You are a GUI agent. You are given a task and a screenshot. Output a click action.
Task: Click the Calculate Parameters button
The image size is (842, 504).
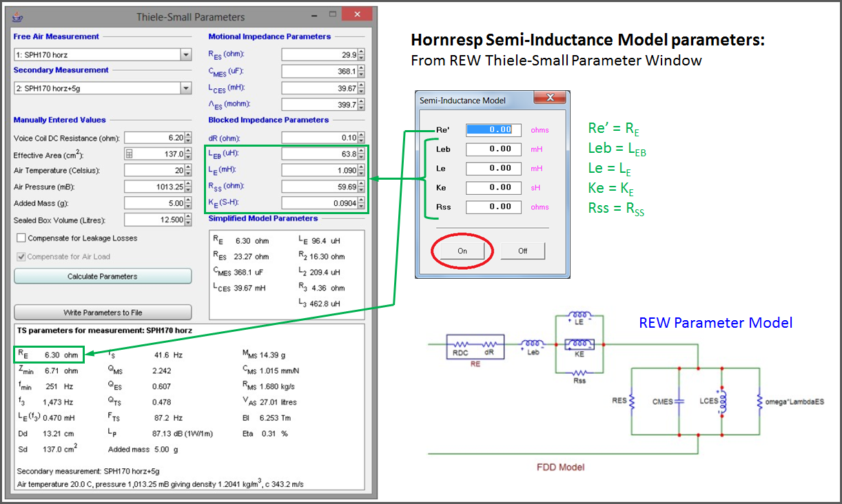pos(103,277)
